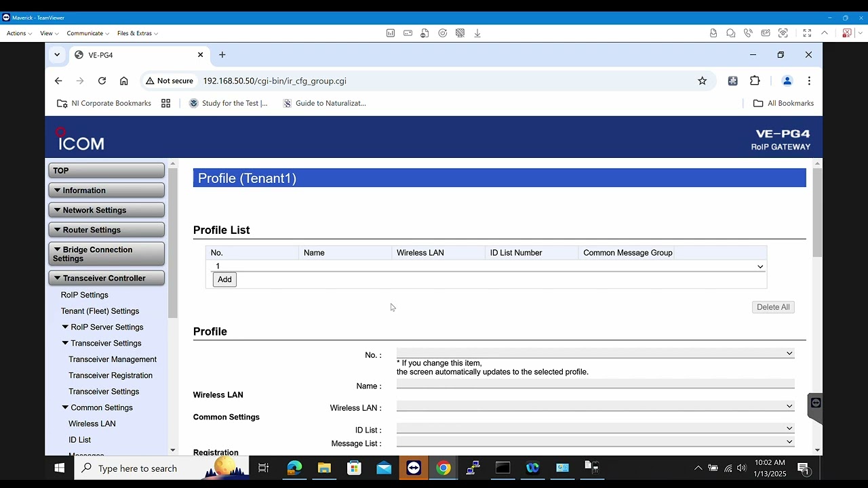Enter TeamViewer full screen mode
This screenshot has width=868, height=488.
tap(807, 33)
